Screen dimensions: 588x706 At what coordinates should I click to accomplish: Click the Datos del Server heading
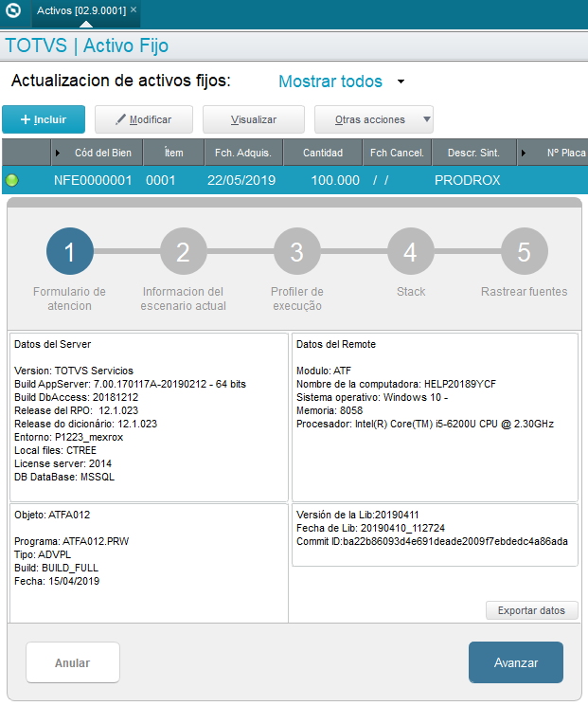pyautogui.click(x=53, y=344)
